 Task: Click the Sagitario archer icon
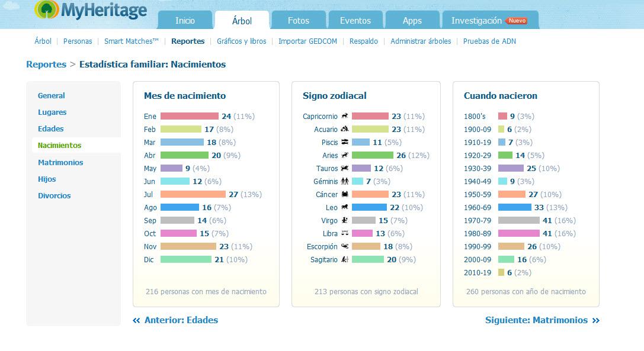click(x=345, y=259)
